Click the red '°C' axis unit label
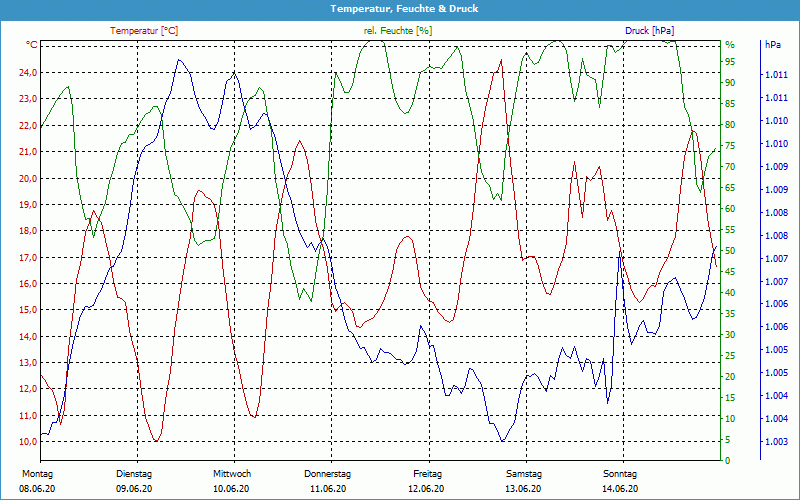 (x=31, y=45)
